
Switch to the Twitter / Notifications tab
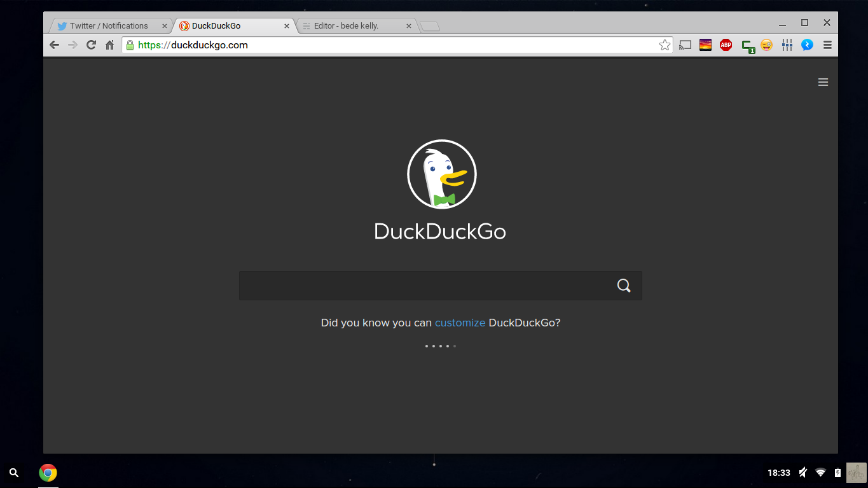108,26
